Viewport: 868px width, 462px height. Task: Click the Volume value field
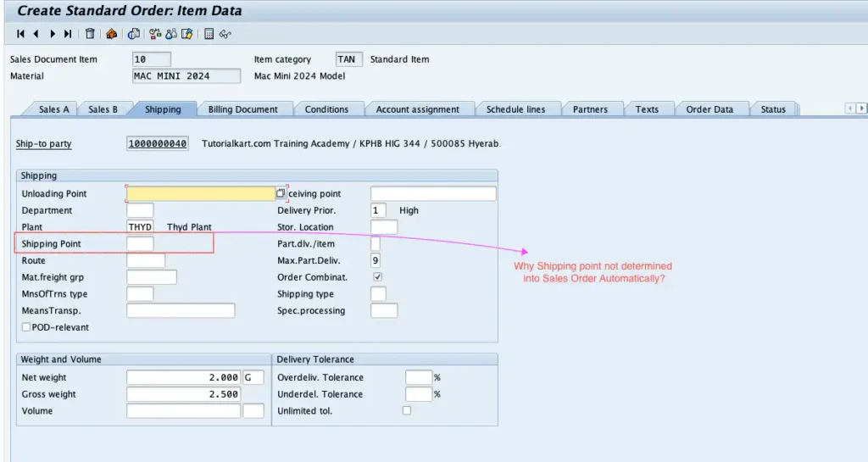tap(184, 410)
